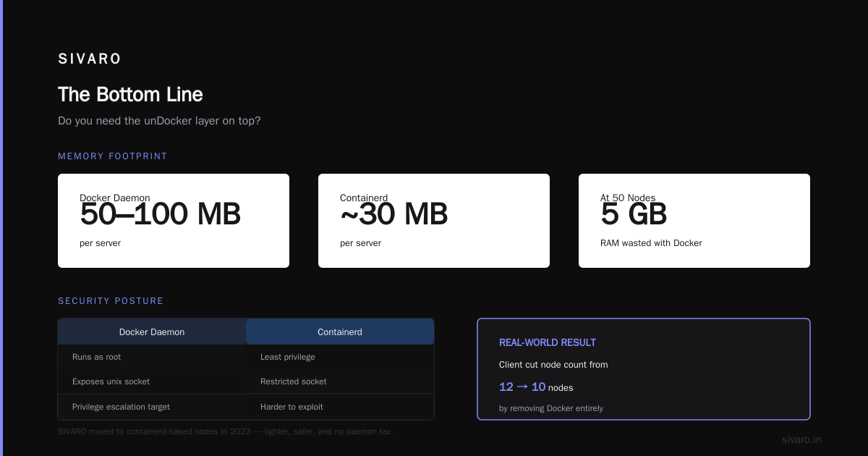868x456 pixels.
Task: Open the At 50 Nodes 5 GB card
Action: point(694,221)
